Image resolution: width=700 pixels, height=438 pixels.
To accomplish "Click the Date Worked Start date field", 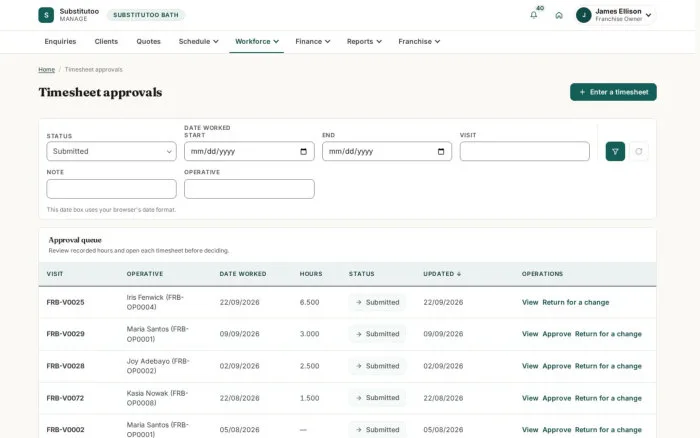I will [x=249, y=151].
